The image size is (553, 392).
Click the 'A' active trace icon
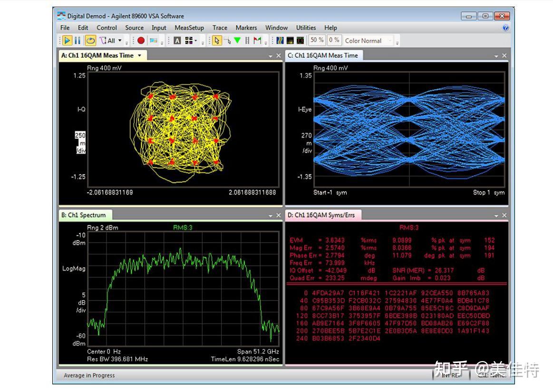(x=177, y=41)
